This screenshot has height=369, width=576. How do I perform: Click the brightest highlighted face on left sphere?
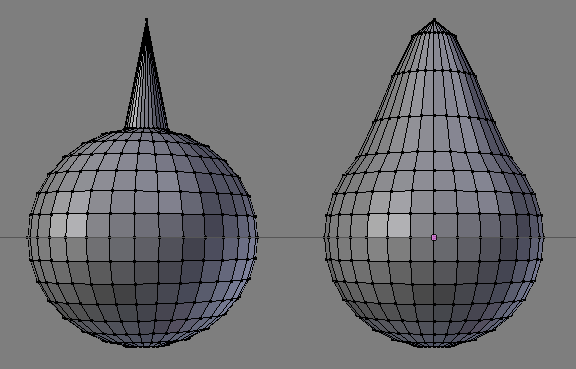point(76,225)
